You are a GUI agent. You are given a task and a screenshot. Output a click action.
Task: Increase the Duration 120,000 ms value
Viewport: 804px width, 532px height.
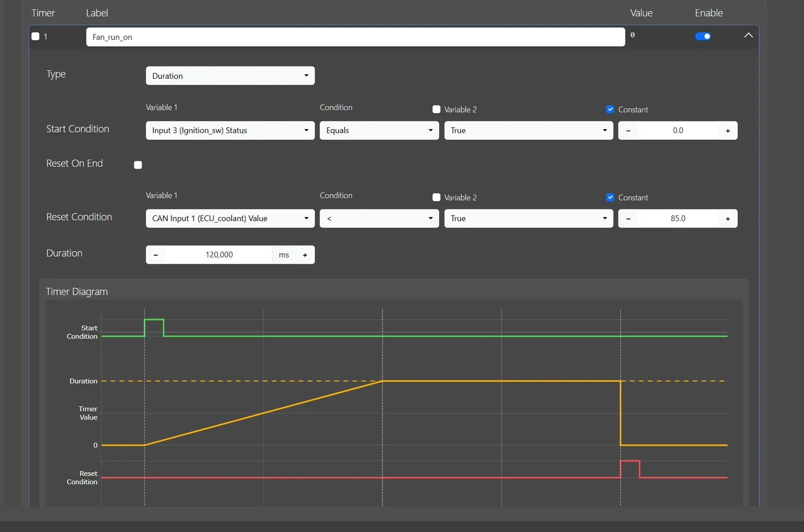pyautogui.click(x=305, y=255)
